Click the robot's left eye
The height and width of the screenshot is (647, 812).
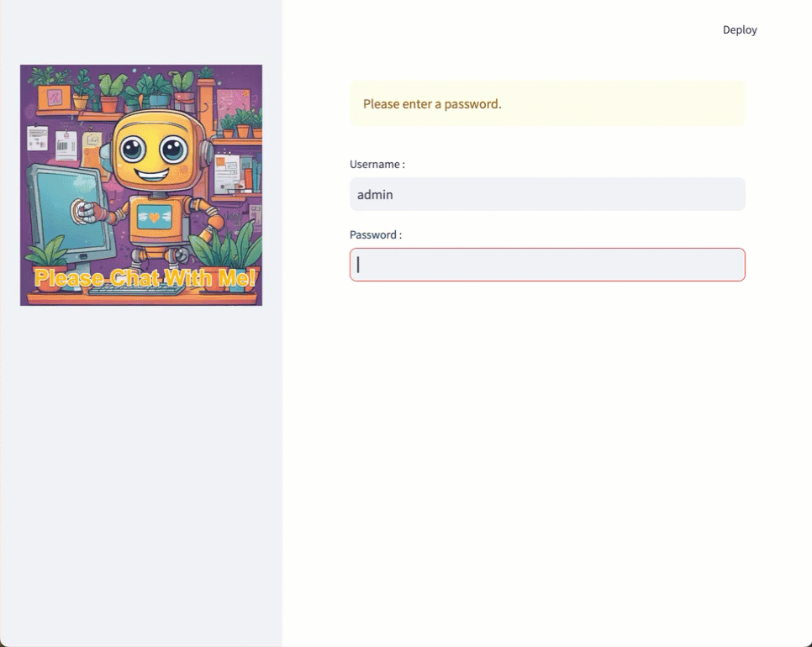tap(132, 150)
